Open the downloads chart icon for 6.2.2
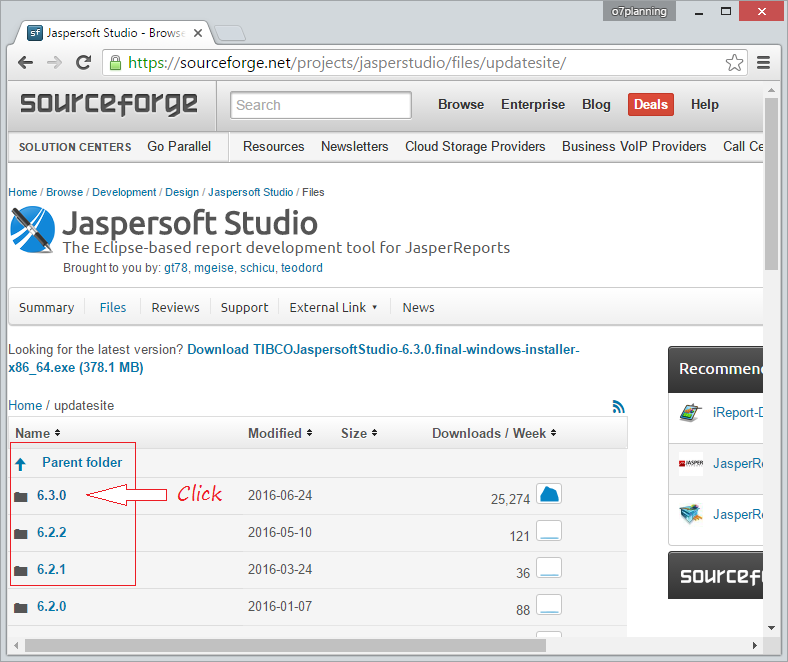The image size is (788, 662). click(549, 531)
